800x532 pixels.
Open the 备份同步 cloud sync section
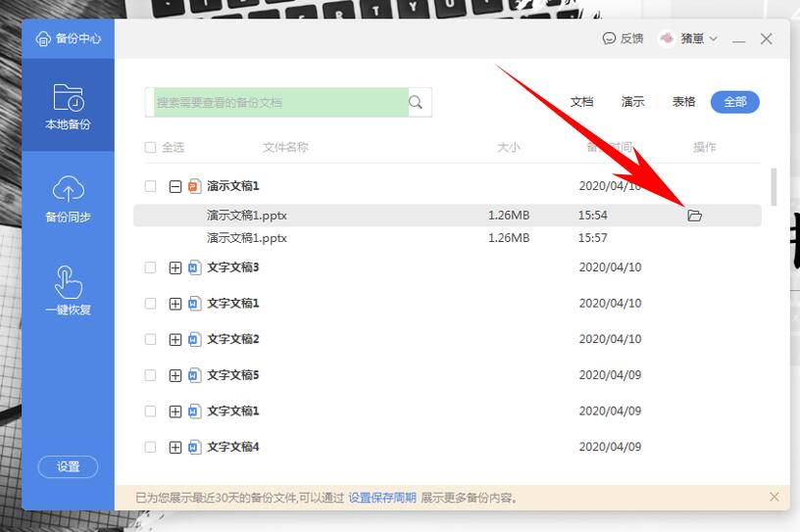tap(68, 199)
